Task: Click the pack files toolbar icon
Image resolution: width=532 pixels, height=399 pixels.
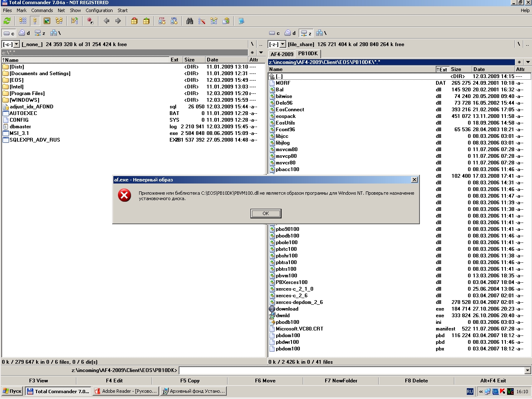Action: [134, 21]
